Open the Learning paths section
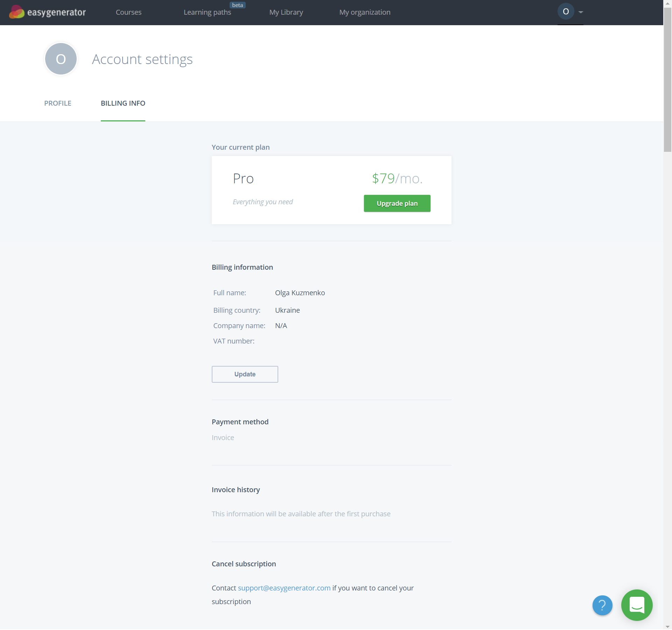 [x=207, y=12]
